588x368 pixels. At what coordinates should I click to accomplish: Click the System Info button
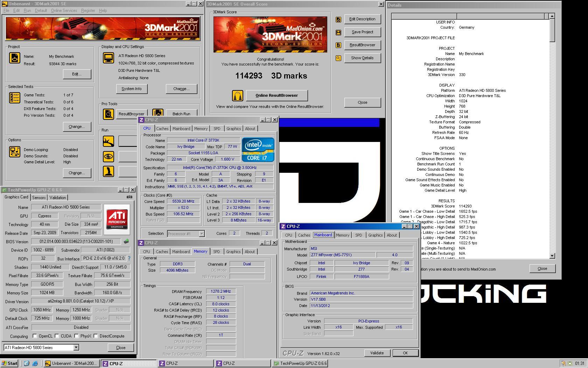(132, 89)
